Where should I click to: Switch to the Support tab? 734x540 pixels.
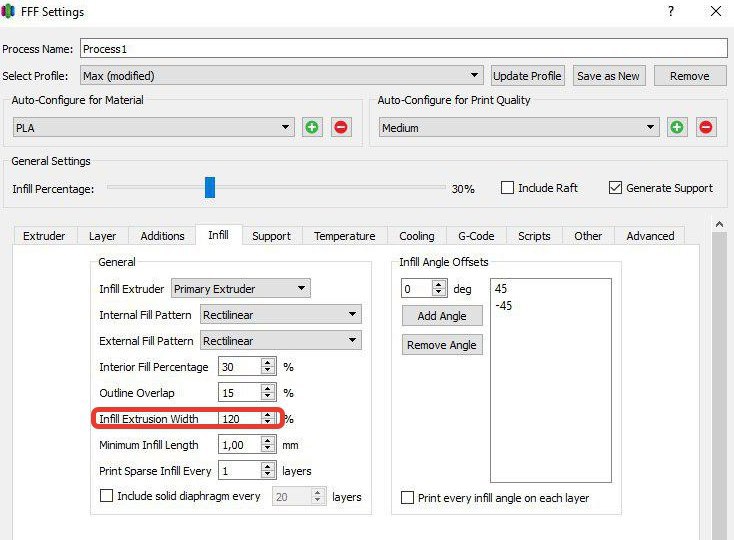click(272, 236)
